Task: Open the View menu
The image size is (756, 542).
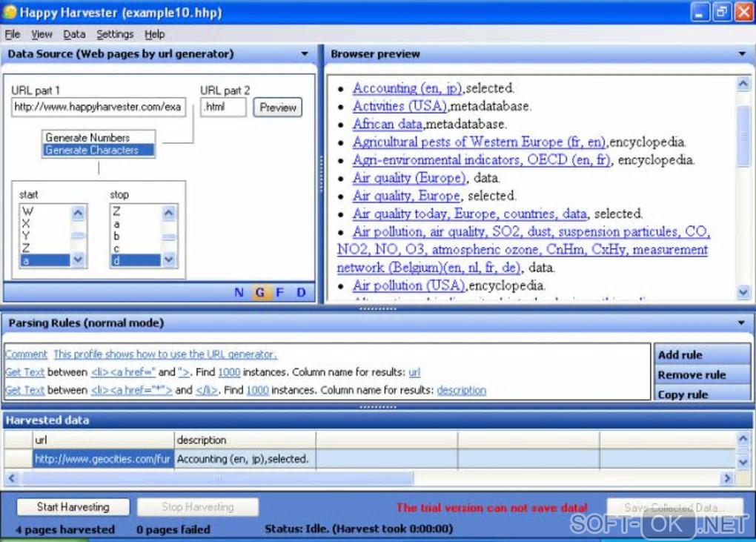Action: (x=42, y=34)
